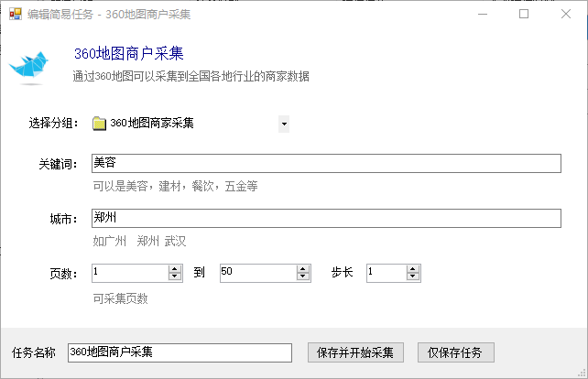The width and height of the screenshot is (588, 379).
Task: Decrease the start page spinner value
Action: click(x=175, y=277)
